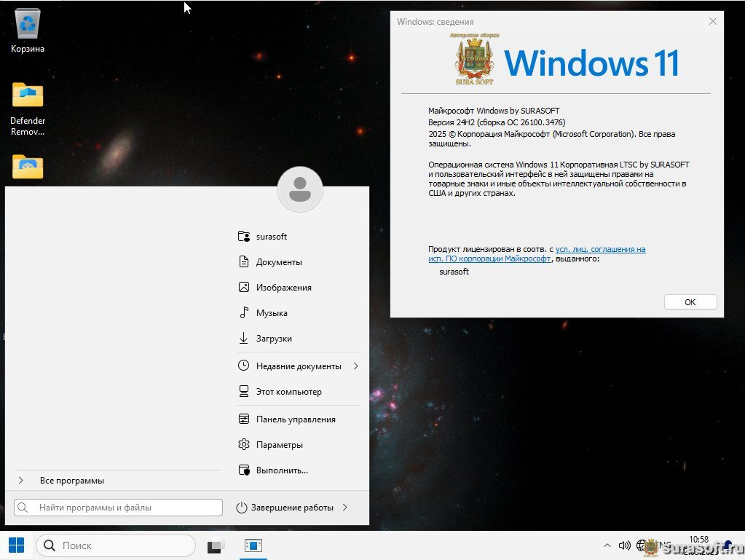The image size is (745, 560).
Task: Open Панель управления
Action: click(297, 419)
